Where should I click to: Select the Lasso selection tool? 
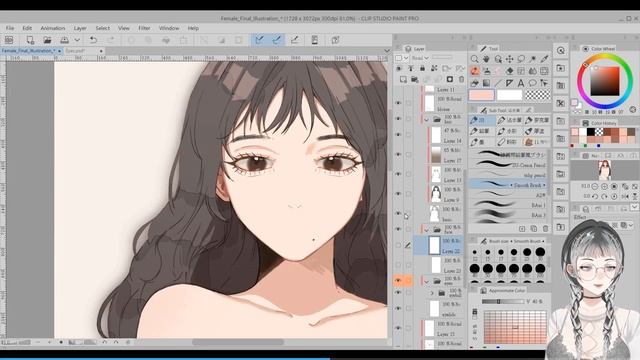tap(521, 59)
